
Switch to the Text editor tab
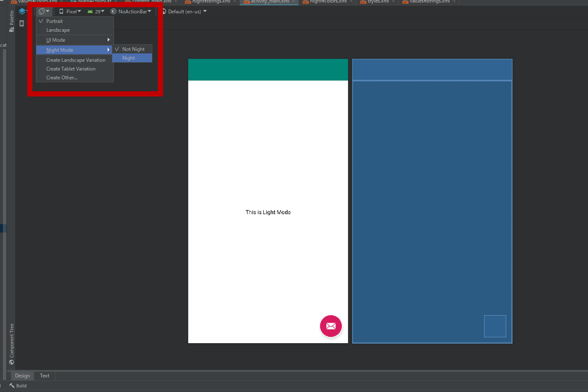coord(44,376)
